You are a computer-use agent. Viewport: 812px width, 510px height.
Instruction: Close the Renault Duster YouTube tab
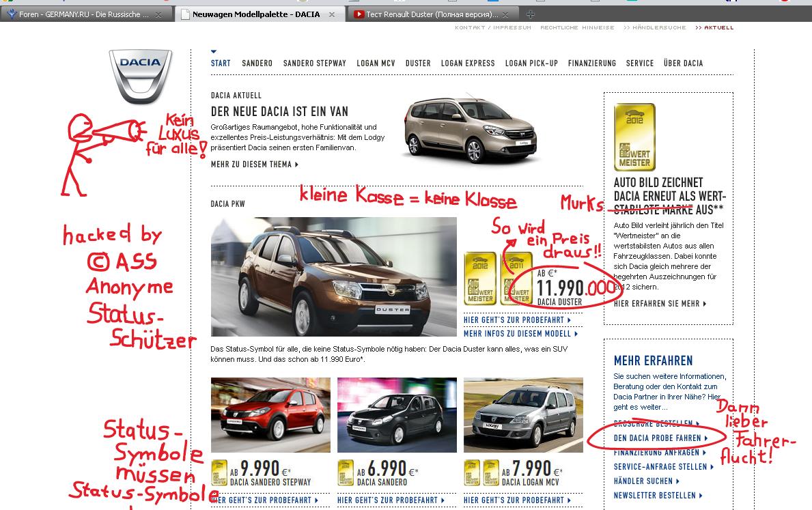tap(505, 14)
